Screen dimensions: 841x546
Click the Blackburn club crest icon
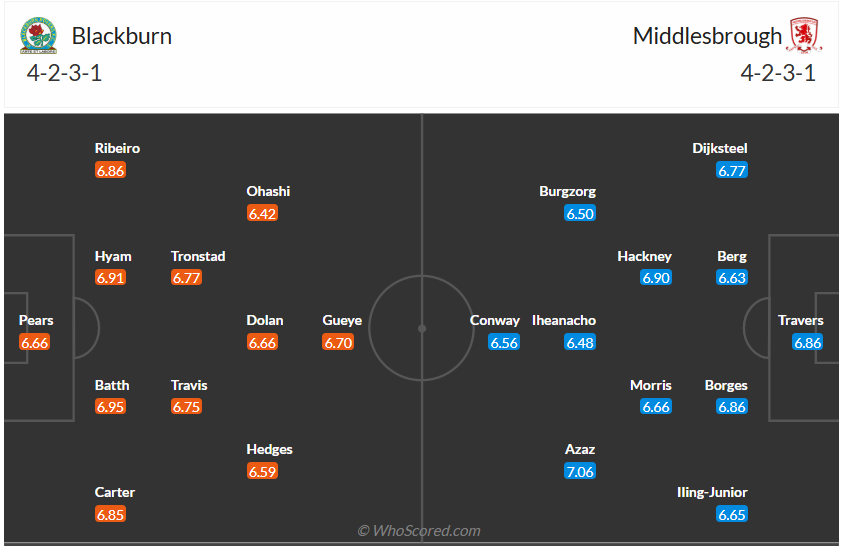[x=38, y=37]
